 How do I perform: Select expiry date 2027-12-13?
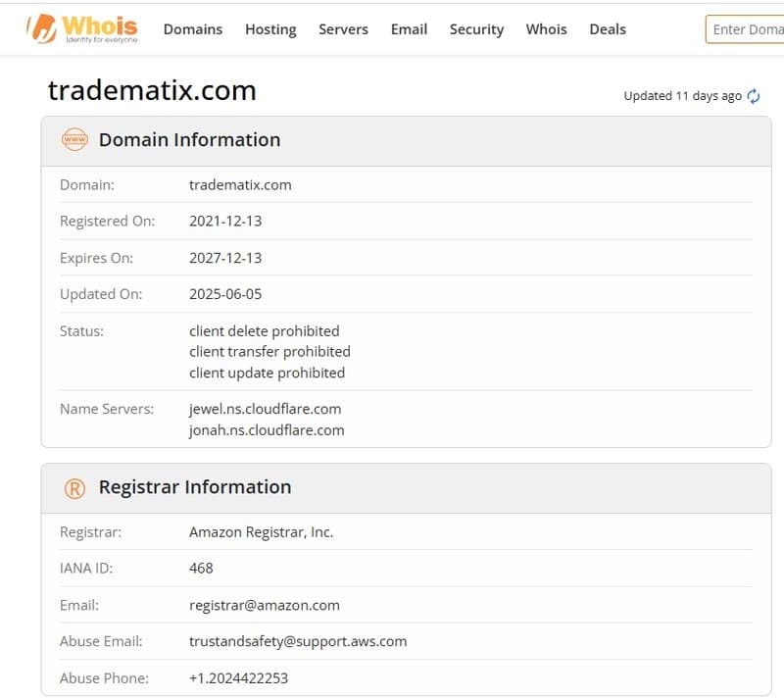(225, 258)
